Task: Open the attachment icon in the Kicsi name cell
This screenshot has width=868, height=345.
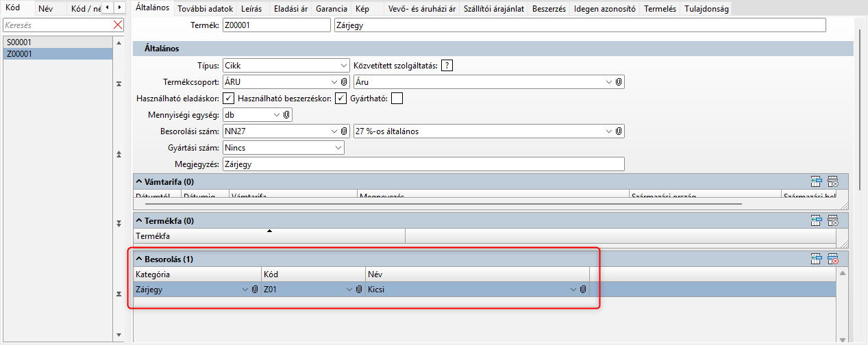Action: [x=583, y=290]
